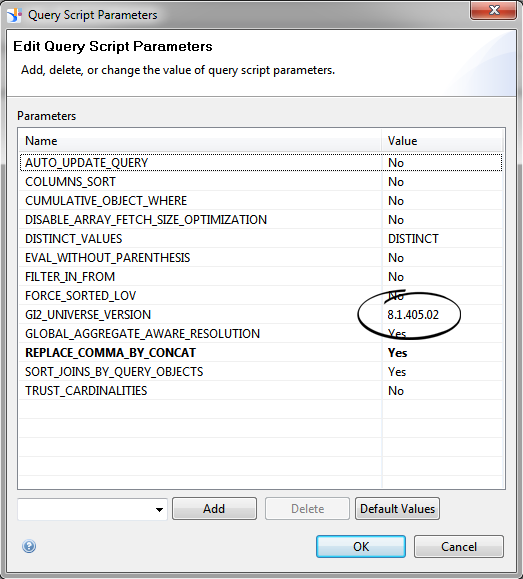Image resolution: width=523 pixels, height=579 pixels.
Task: Click the Value column header
Action: click(x=442, y=141)
